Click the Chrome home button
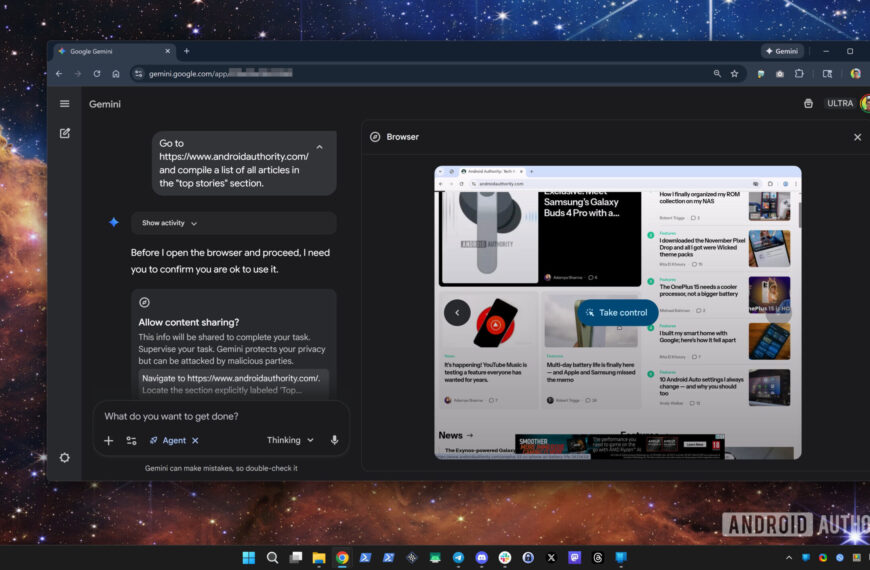The width and height of the screenshot is (870, 570). pyautogui.click(x=115, y=74)
